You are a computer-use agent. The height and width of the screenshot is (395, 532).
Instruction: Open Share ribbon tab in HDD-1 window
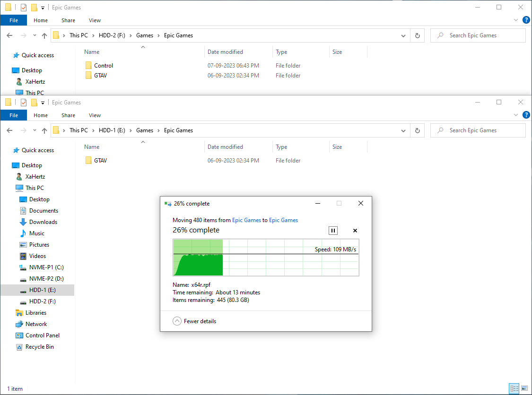pos(68,115)
